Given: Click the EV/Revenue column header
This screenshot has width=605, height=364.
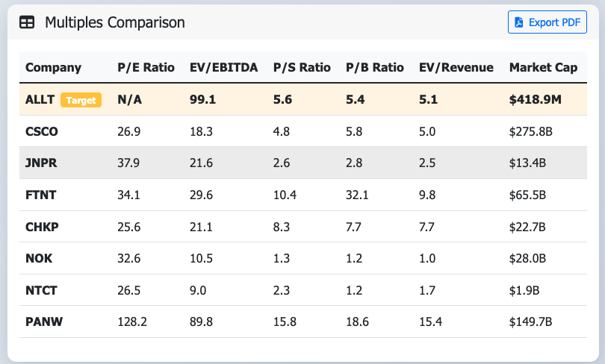Looking at the screenshot, I should pos(456,68).
